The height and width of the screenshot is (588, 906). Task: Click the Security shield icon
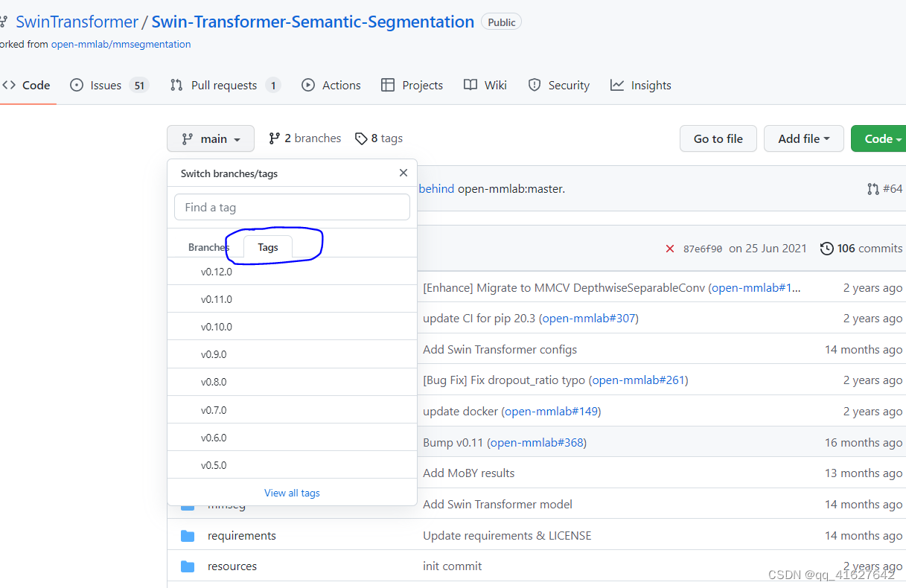point(535,85)
